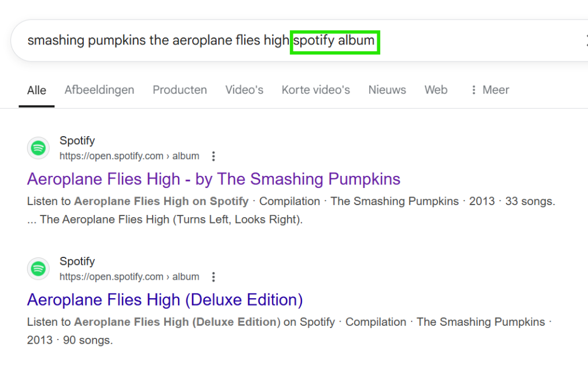
Task: Open three-dot menu for first Spotify result
Action: tap(214, 156)
